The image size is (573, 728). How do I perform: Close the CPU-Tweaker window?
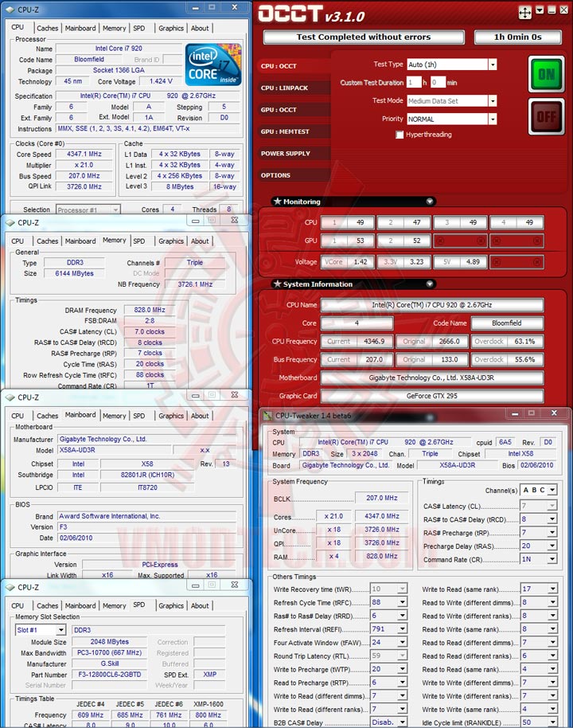(554, 413)
